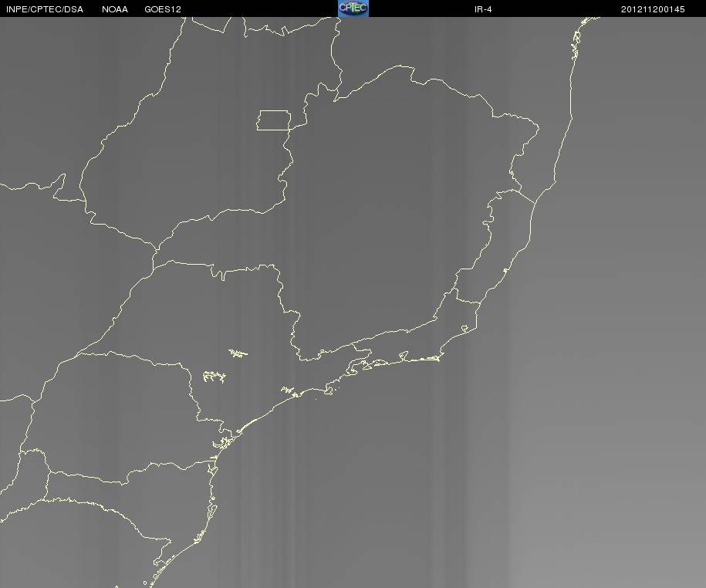The image size is (706, 588).
Task: Click the 'IR-4' channel label
Action: [x=483, y=9]
